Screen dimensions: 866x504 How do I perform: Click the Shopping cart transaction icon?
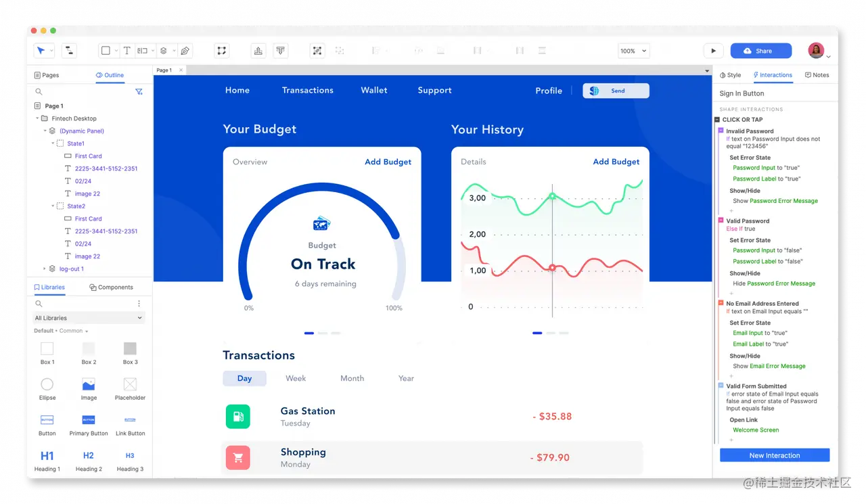238,458
